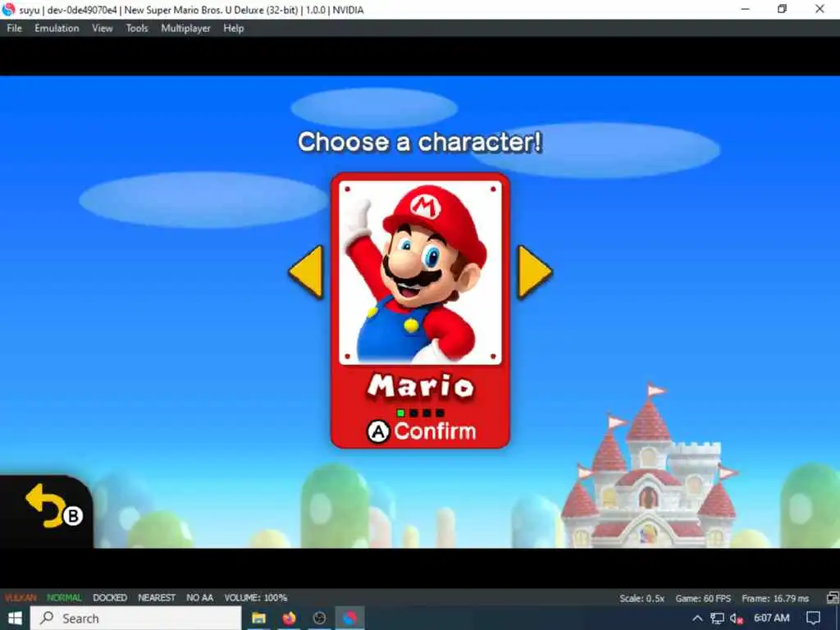The width and height of the screenshot is (840, 630).
Task: Click the status bar icon at far right
Action: pos(833,598)
